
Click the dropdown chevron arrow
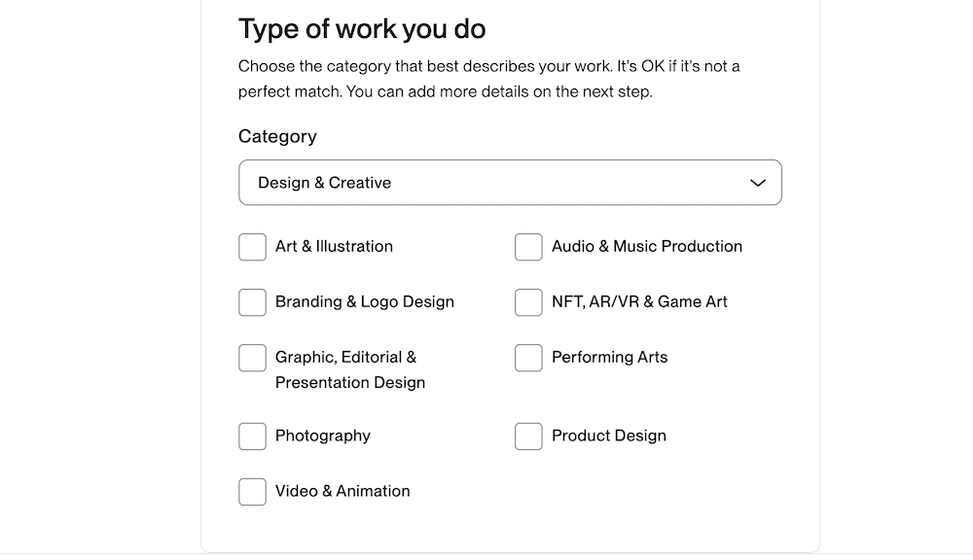(757, 182)
